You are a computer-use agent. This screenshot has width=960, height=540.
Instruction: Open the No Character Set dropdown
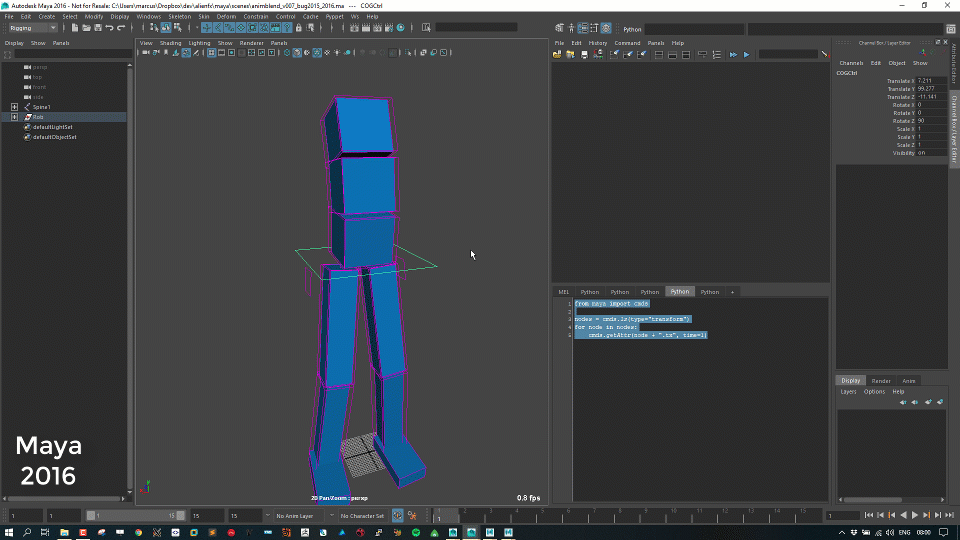pyautogui.click(x=362, y=516)
